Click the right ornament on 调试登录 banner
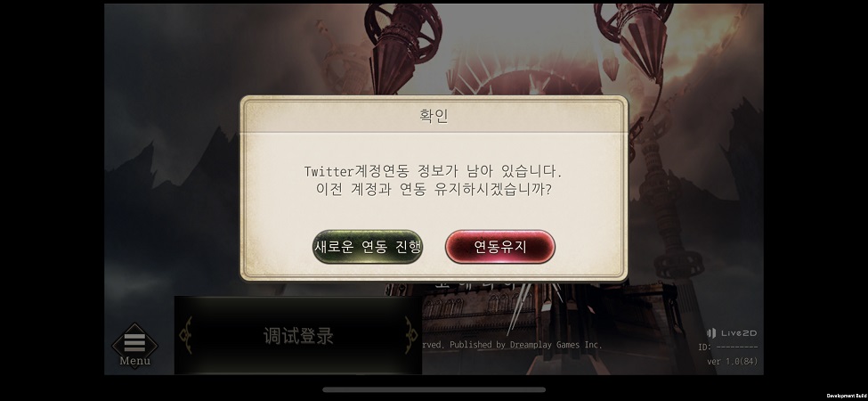Image resolution: width=868 pixels, height=401 pixels. coord(410,335)
